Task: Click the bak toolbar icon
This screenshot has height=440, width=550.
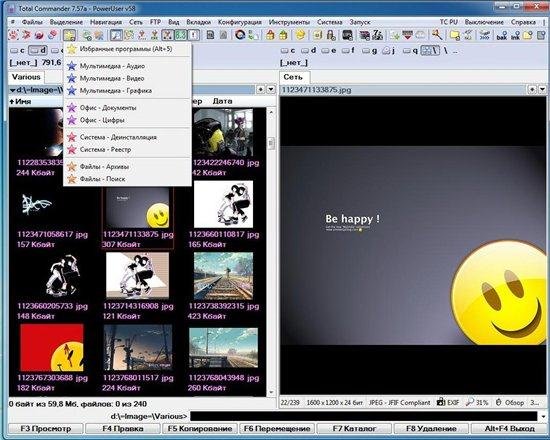Action: pos(502,35)
